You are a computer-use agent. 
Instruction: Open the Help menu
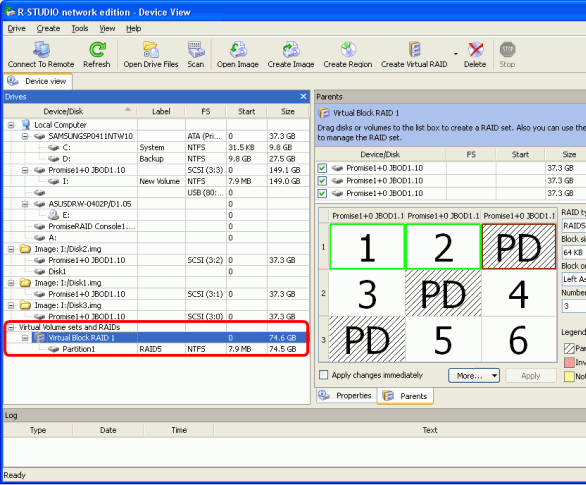click(x=133, y=28)
